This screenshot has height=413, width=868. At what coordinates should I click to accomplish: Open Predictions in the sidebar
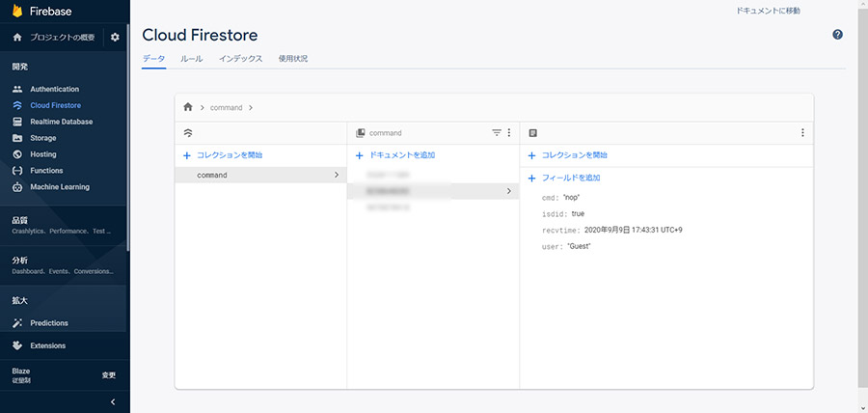pos(49,322)
